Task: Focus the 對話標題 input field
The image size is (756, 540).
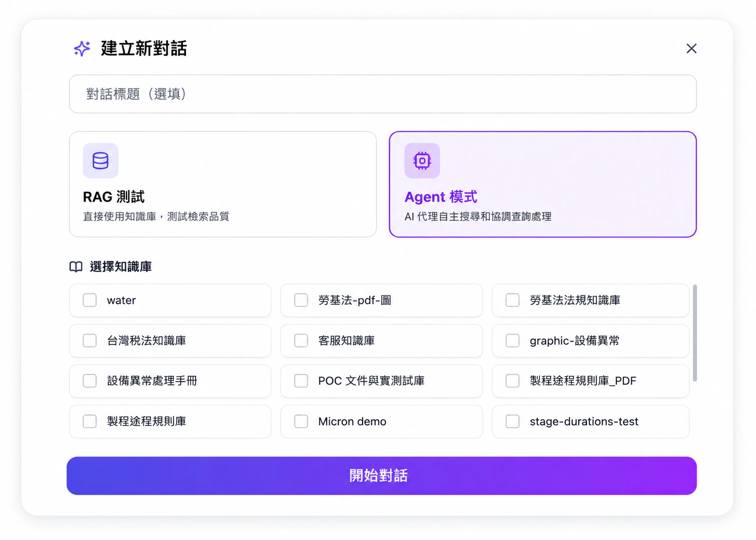Action: point(383,94)
